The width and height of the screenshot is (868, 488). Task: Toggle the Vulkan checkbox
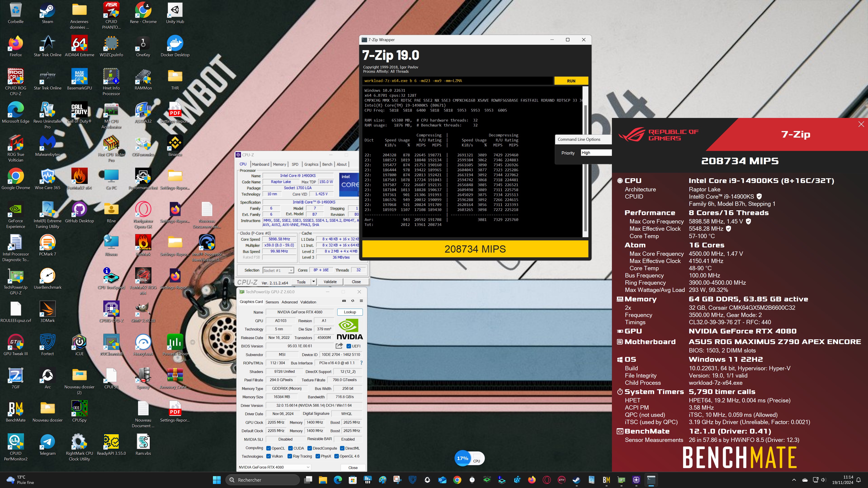pos(269,456)
